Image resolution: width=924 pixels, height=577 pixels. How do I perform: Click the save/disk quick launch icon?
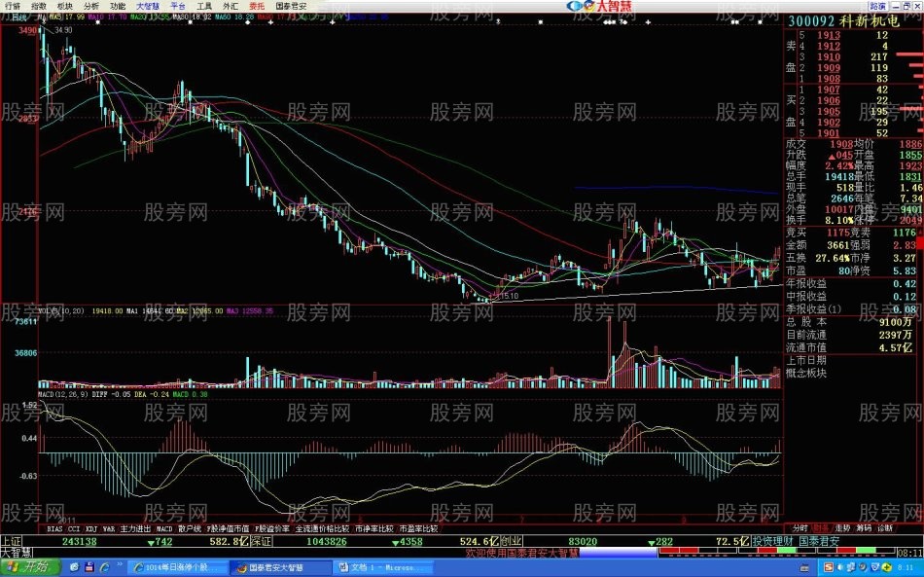pos(89,567)
